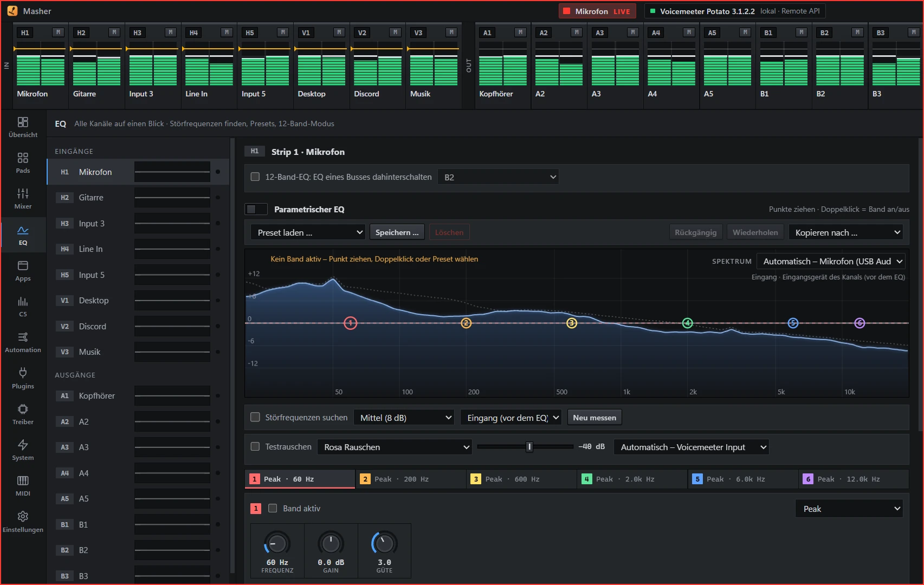Check the Band aktiv checkbox
This screenshot has height=585, width=924.
tap(273, 508)
